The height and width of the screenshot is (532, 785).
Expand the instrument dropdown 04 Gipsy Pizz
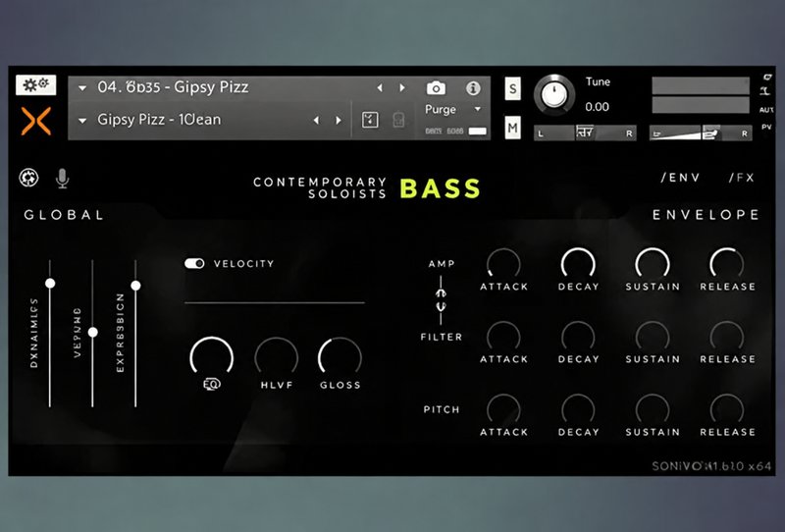(x=82, y=88)
